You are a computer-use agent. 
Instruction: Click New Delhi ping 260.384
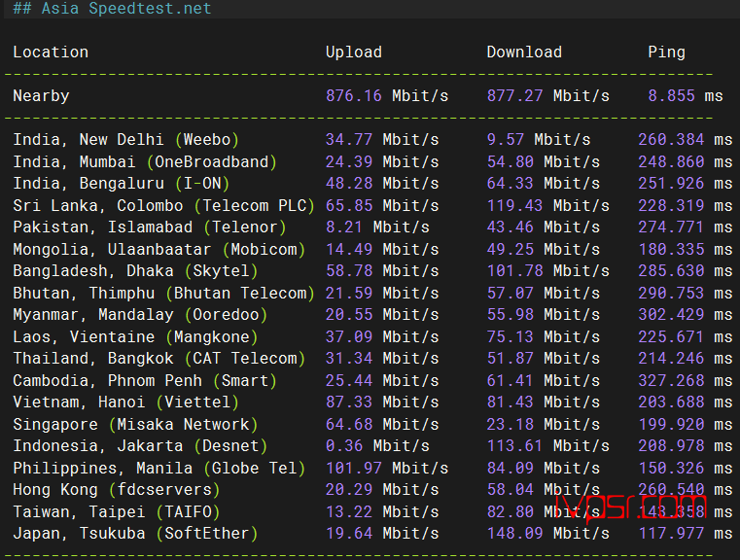671,140
